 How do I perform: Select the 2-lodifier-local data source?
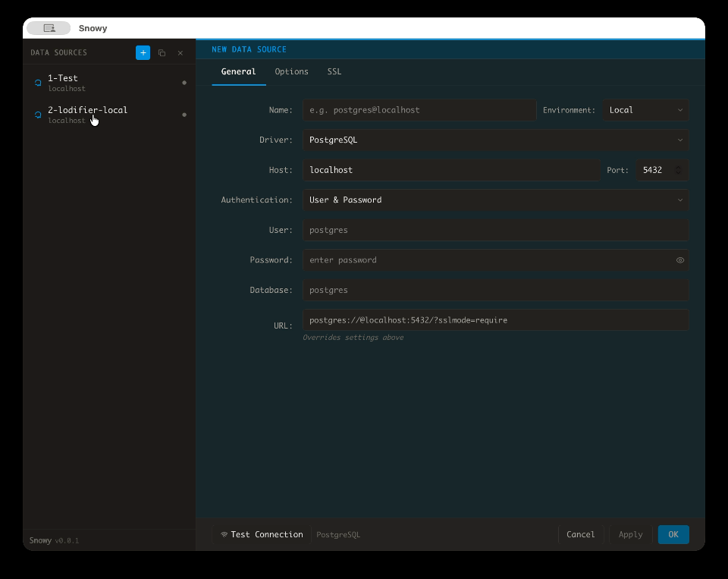[109, 115]
